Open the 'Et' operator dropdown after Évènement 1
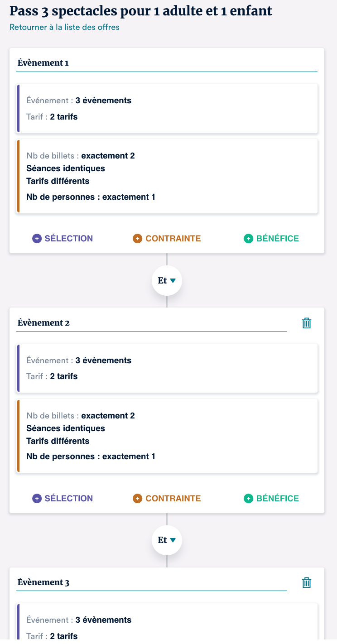 click(167, 281)
